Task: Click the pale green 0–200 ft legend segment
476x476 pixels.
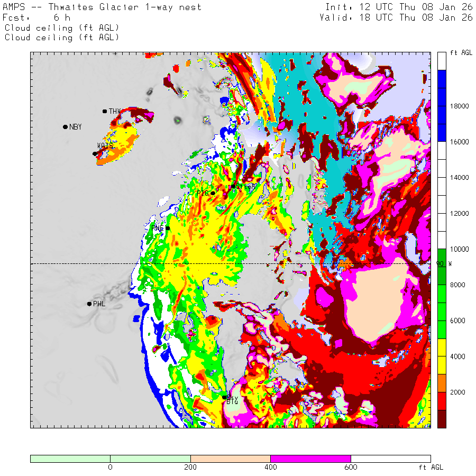Action: (x=150, y=459)
